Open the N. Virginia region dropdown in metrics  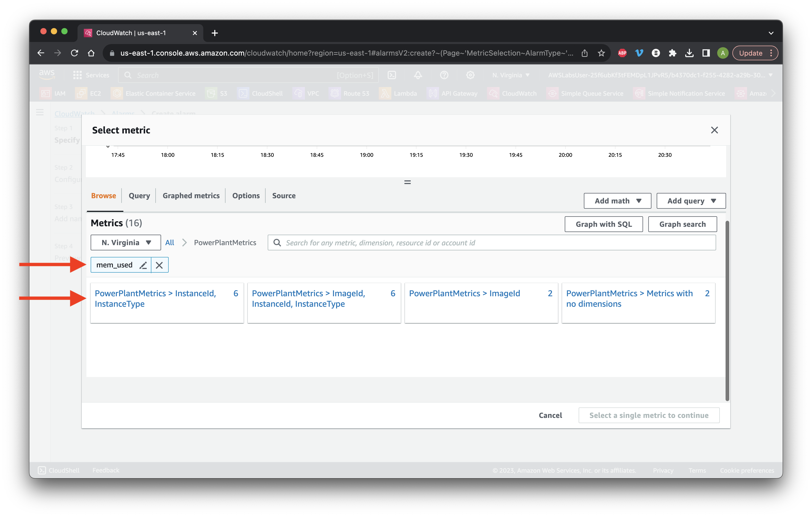[x=126, y=243]
